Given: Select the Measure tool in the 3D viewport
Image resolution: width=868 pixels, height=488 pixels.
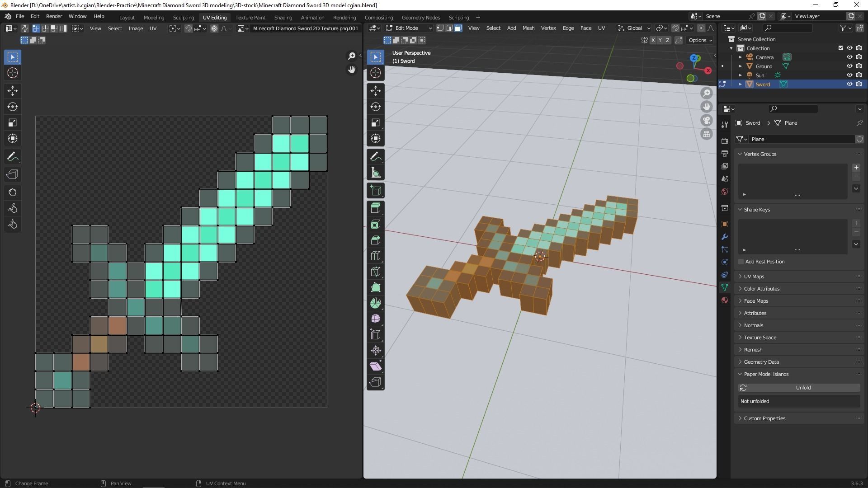Looking at the screenshot, I should [375, 173].
